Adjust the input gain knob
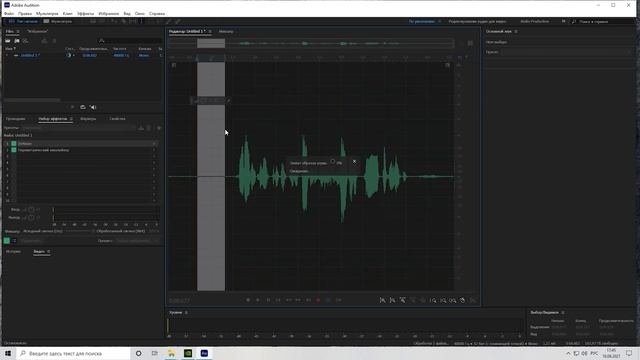Viewport: 640px width, 360px height. pos(31,210)
